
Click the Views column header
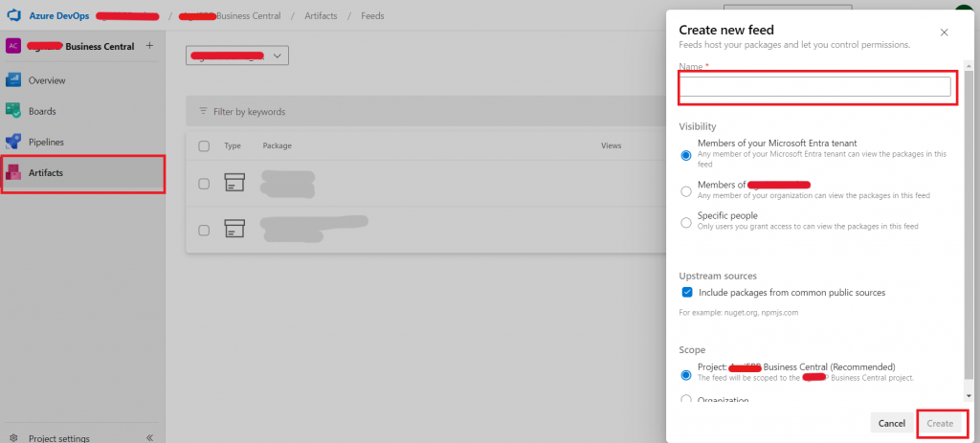pyautogui.click(x=612, y=145)
